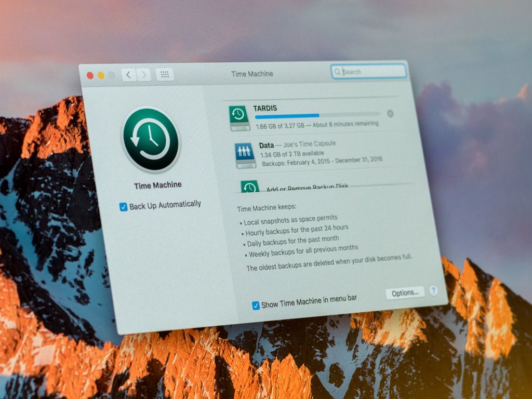Open the Options dialog

tap(405, 291)
